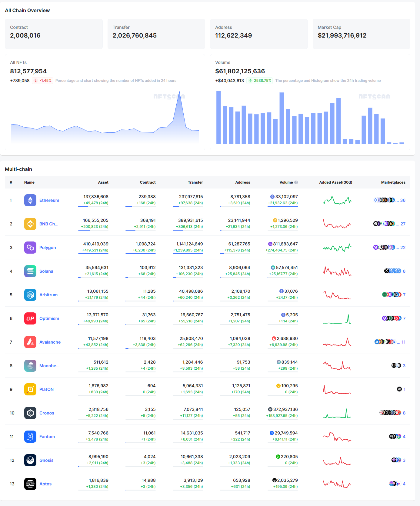The image size is (420, 506).
Task: Click the BNB Chain logo icon
Action: point(30,224)
